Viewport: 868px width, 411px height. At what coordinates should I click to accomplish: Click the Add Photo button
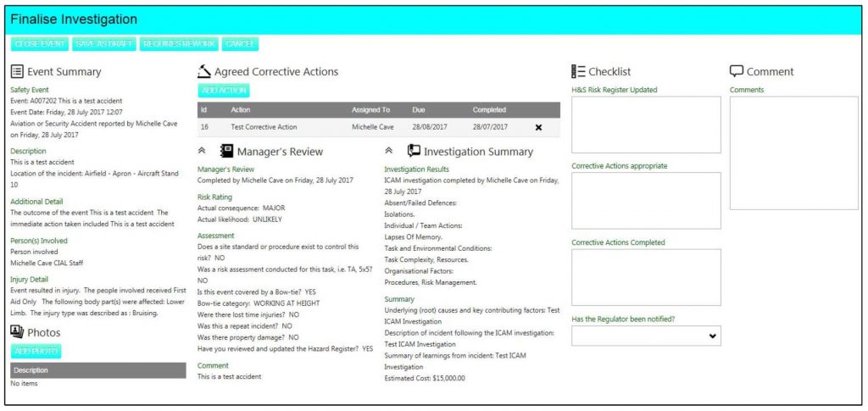(x=36, y=351)
